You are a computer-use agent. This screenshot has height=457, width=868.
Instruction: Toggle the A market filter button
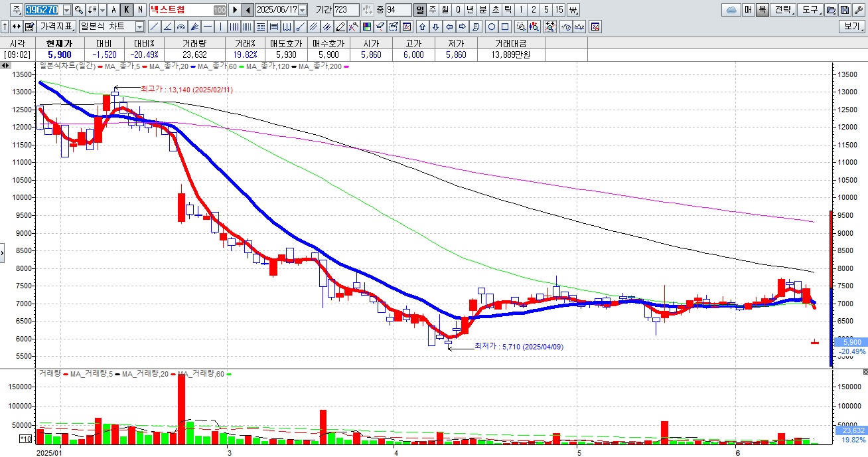(x=113, y=10)
